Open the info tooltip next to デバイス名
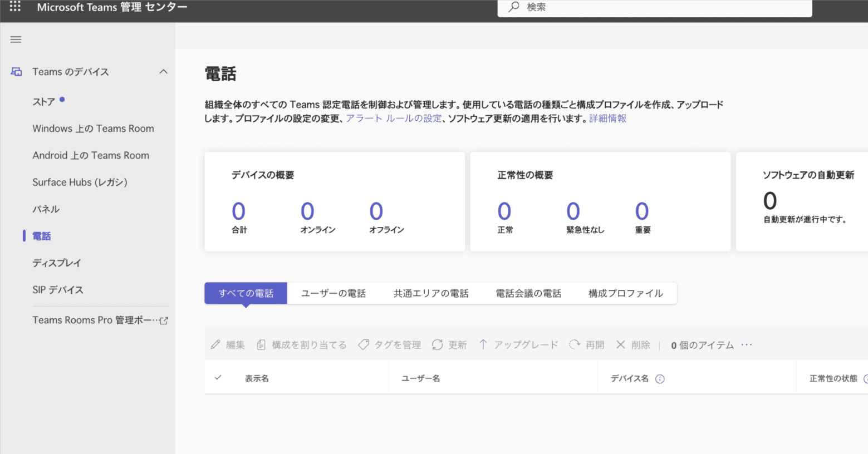The height and width of the screenshot is (454, 868). pyautogui.click(x=660, y=378)
